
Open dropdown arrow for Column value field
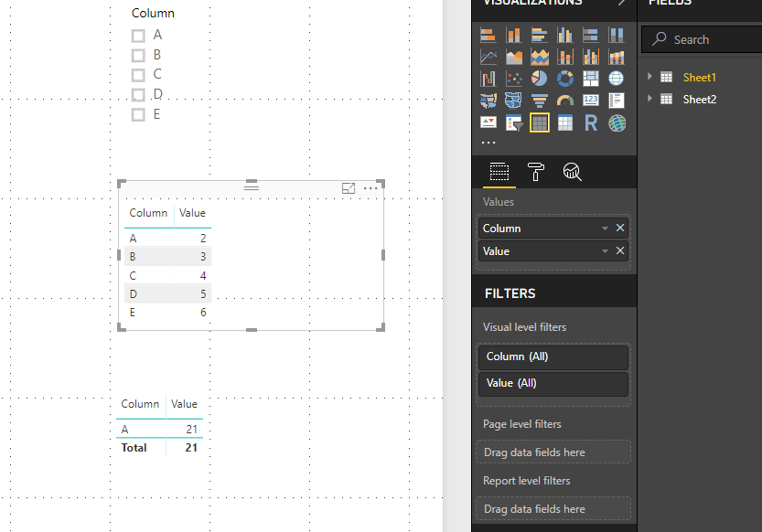tap(605, 229)
